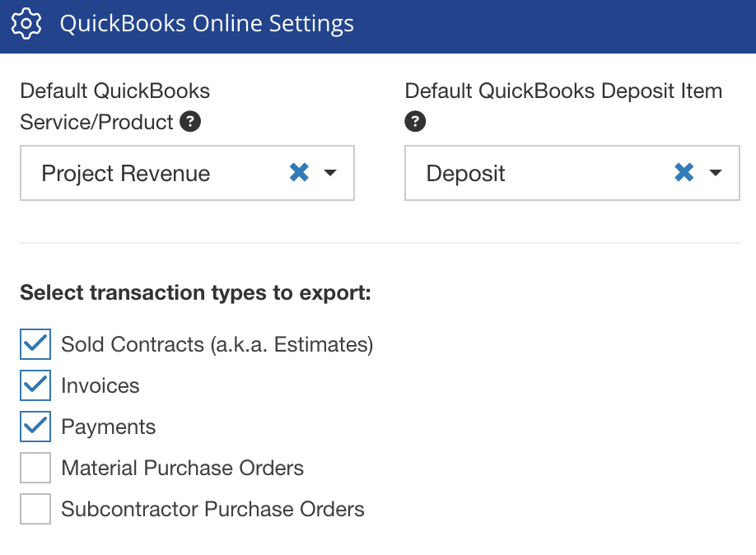Click the Project Revenue field text
This screenshot has height=555, width=756.
pos(126,174)
